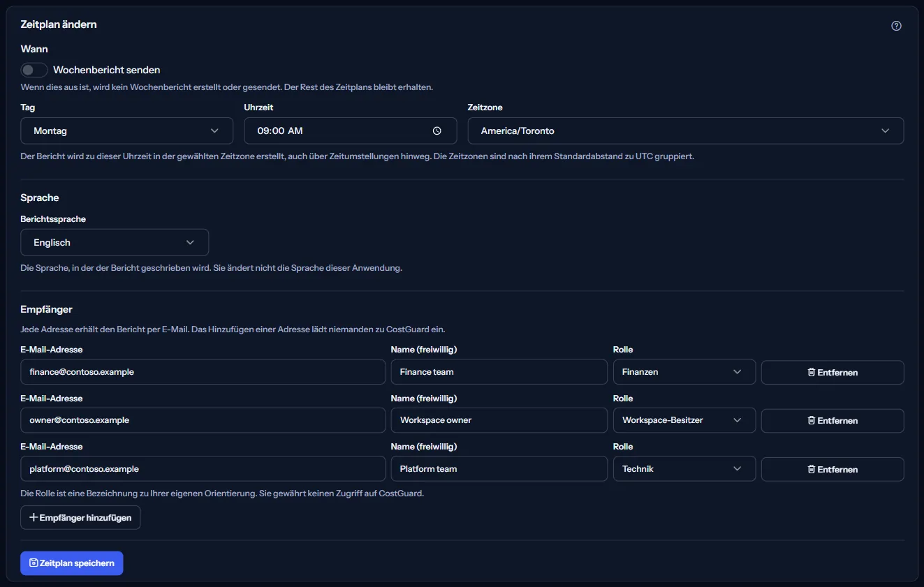Click the Finance team name field
This screenshot has height=587, width=924.
tap(499, 372)
